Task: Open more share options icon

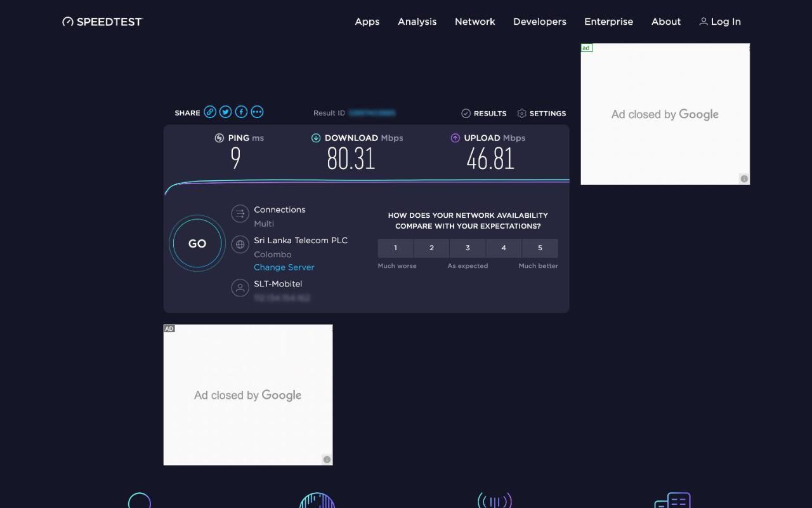Action: [257, 112]
